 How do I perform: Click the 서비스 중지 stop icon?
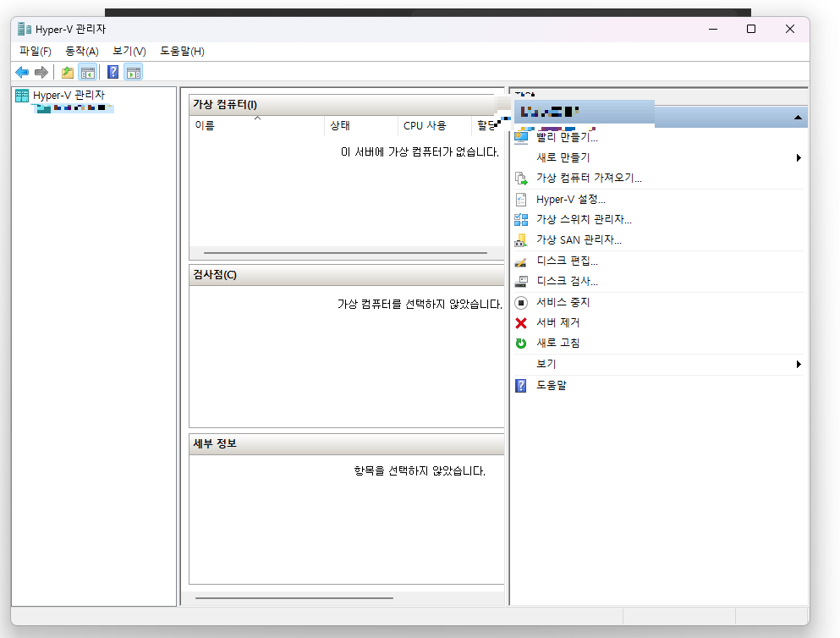[x=521, y=303]
